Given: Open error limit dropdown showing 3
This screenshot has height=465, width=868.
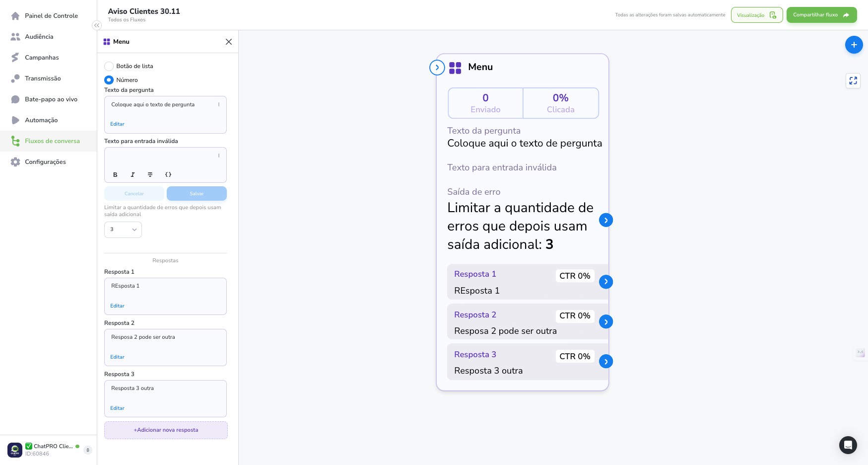Looking at the screenshot, I should pos(123,230).
